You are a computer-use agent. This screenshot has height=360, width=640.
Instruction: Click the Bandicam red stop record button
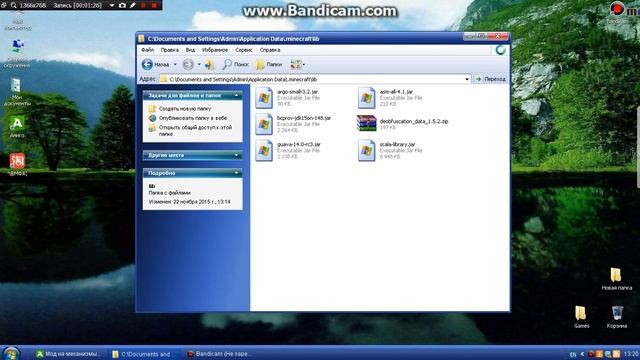click(154, 5)
